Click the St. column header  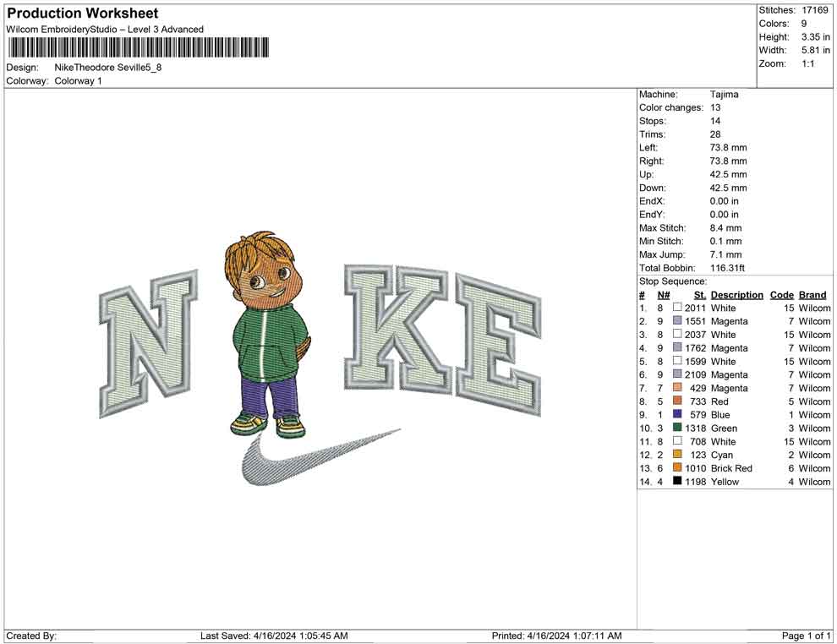click(x=699, y=295)
